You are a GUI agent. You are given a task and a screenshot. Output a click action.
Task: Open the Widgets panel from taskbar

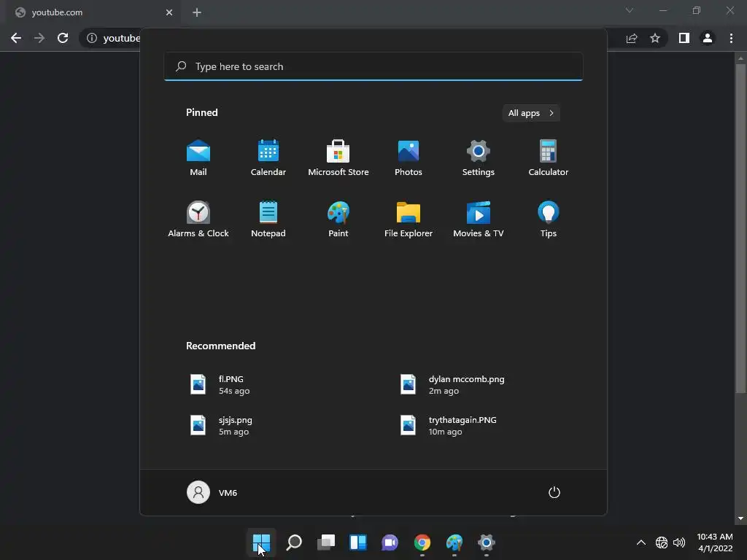point(357,542)
